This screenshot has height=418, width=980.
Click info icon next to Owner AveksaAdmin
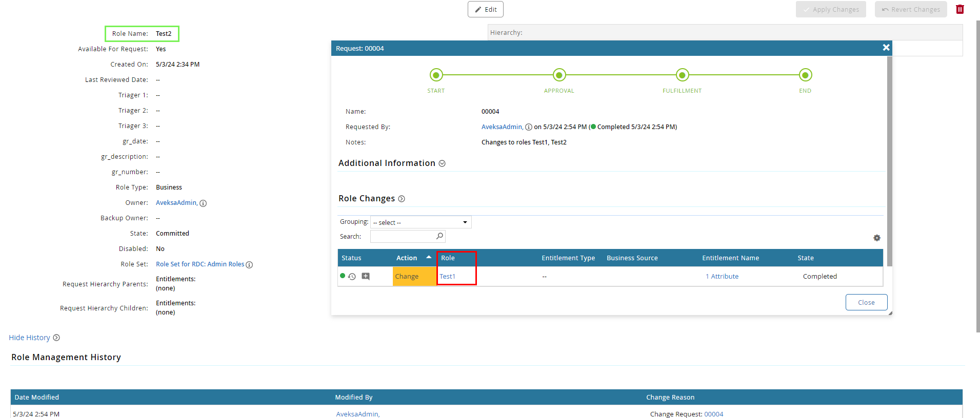[x=203, y=203]
